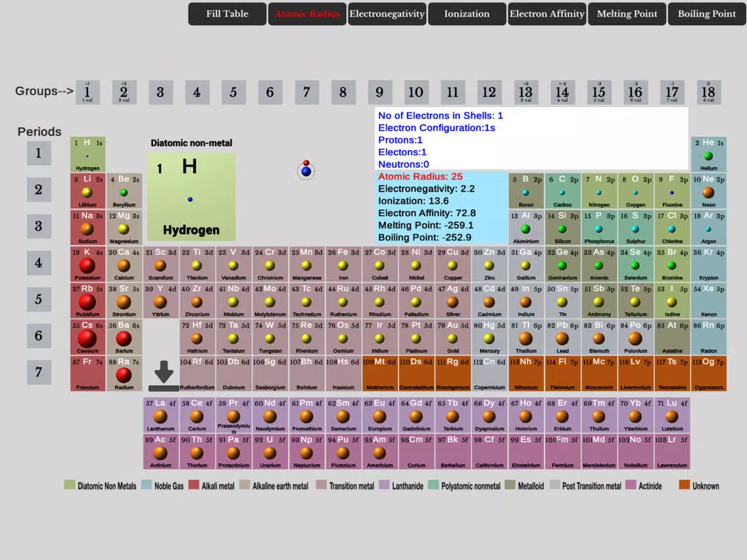The width and height of the screenshot is (747, 560).
Task: Select the Silver element tile
Action: pos(452,301)
